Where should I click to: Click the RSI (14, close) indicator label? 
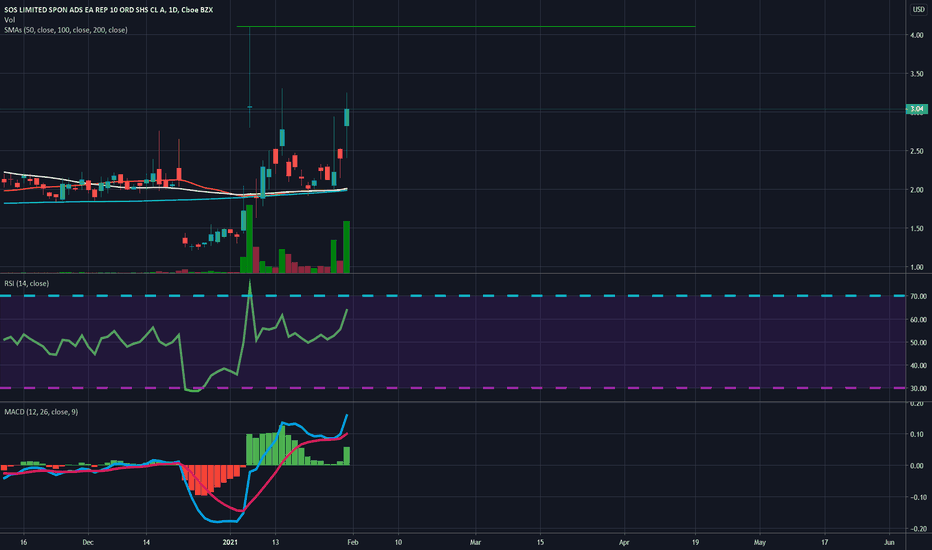(27, 284)
